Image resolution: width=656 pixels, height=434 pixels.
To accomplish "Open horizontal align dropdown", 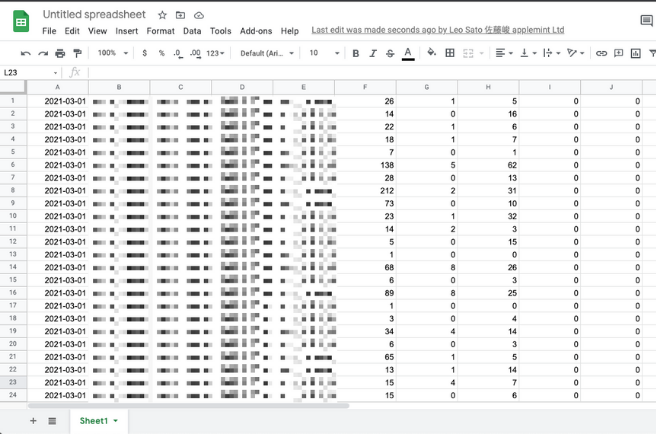I will coord(504,53).
